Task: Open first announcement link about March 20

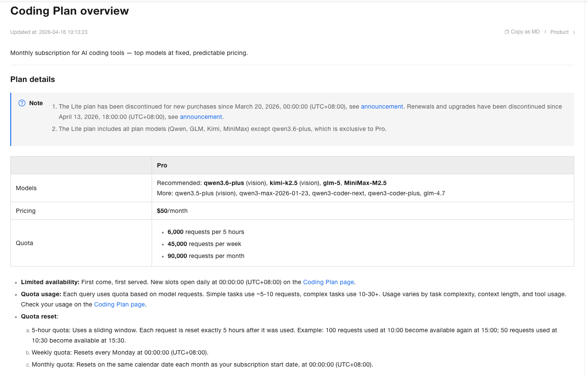Action: [382, 106]
